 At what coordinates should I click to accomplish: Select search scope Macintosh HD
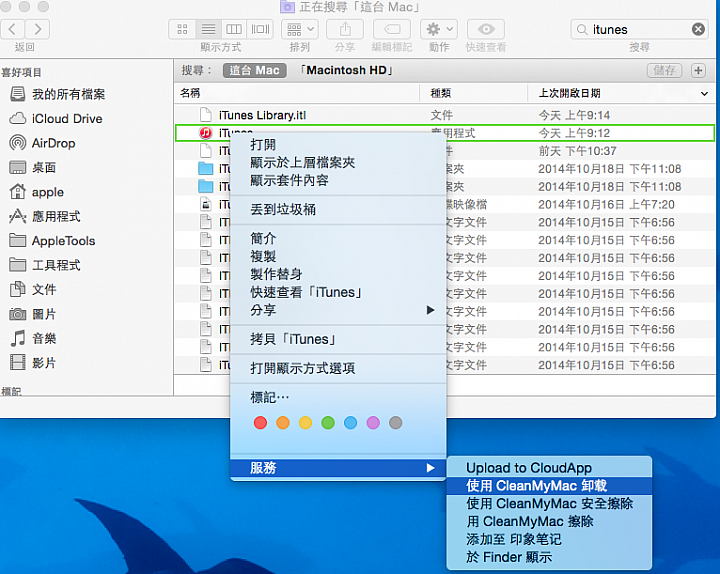tap(346, 70)
